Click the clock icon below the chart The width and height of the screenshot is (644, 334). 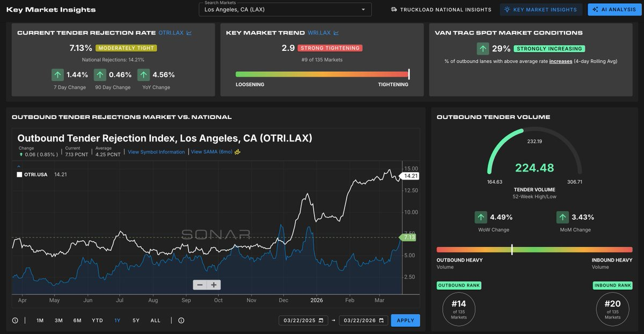coord(15,321)
